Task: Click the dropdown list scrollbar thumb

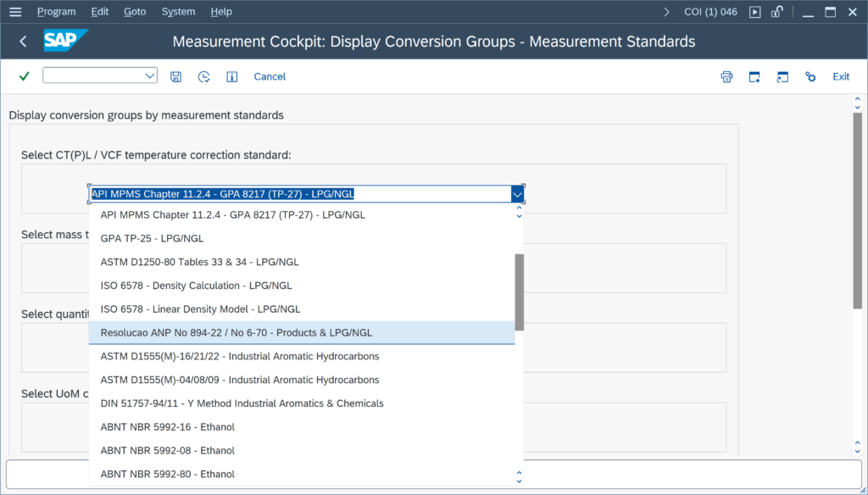Action: 519,291
